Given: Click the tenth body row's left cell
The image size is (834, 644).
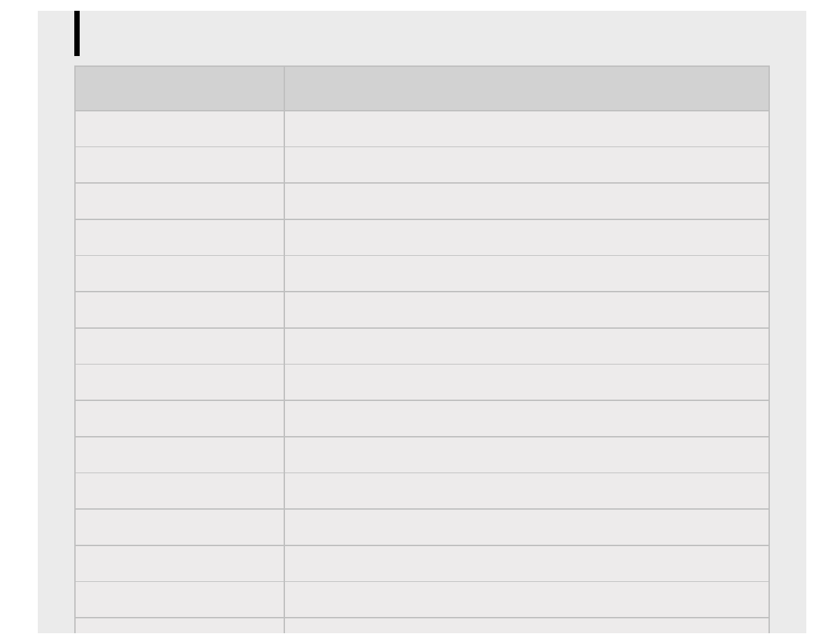Looking at the screenshot, I should click(x=180, y=455).
